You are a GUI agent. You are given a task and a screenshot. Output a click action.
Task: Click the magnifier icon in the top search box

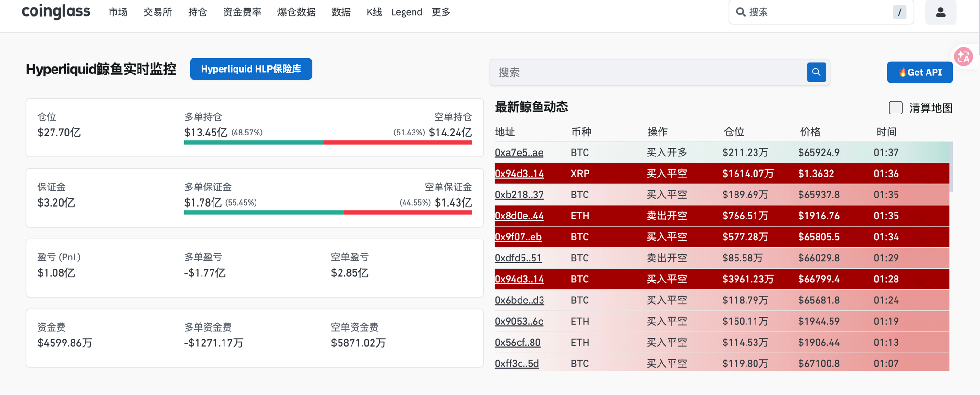click(741, 12)
